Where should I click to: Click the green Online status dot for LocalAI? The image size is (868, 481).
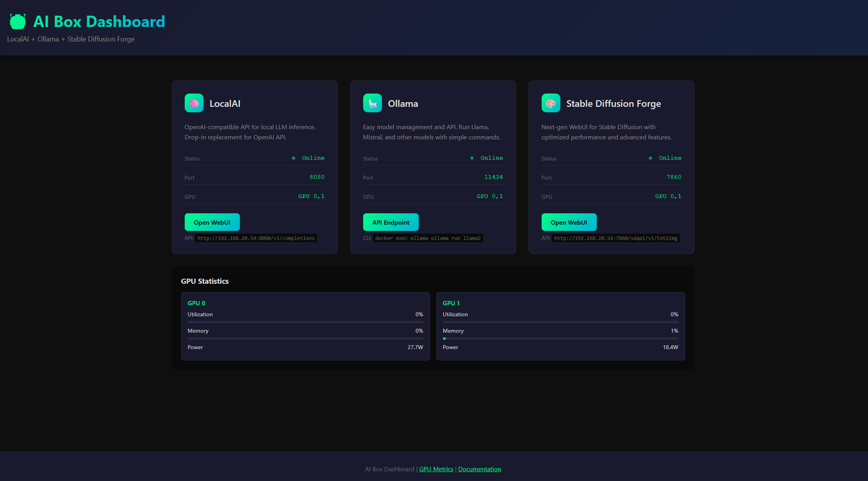point(293,158)
